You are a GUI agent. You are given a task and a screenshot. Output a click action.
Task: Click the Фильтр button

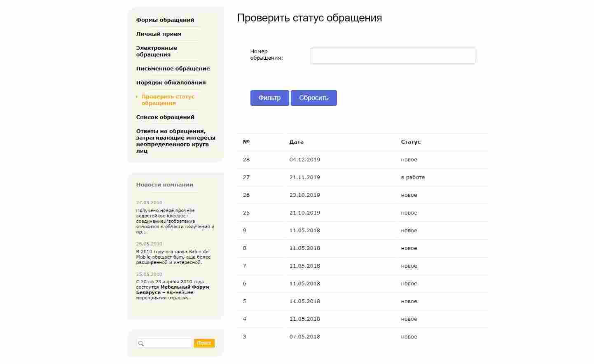click(269, 98)
